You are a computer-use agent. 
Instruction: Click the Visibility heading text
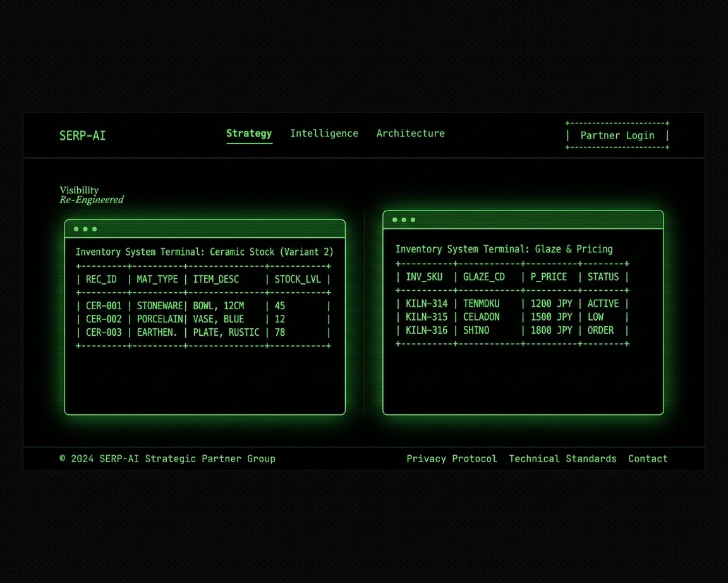pyautogui.click(x=79, y=190)
